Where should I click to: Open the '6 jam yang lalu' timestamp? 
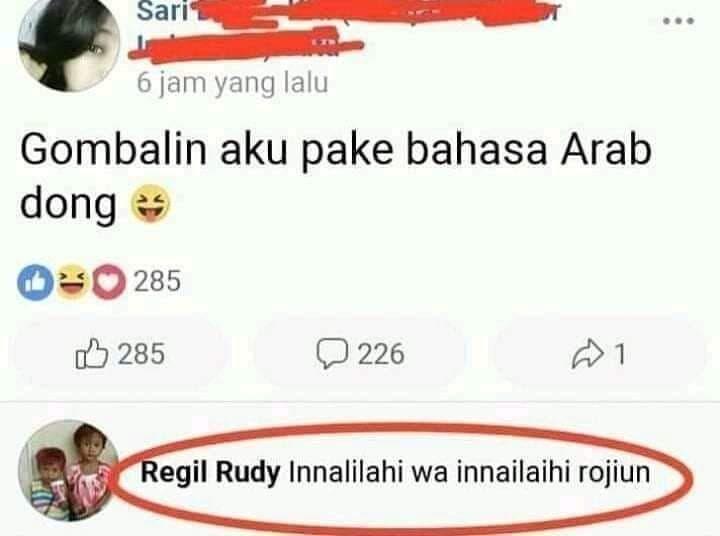tap(232, 83)
